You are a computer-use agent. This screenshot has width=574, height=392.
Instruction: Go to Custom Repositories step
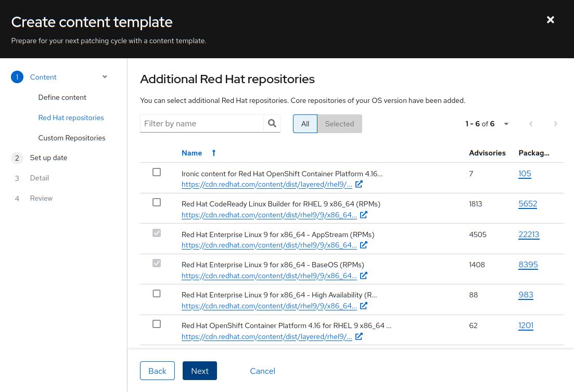[x=72, y=138]
